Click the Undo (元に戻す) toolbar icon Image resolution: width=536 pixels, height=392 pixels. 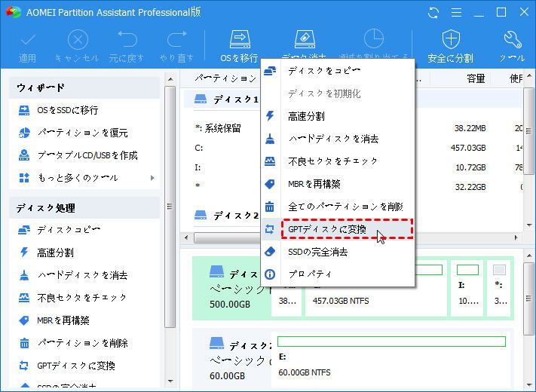[x=127, y=39]
